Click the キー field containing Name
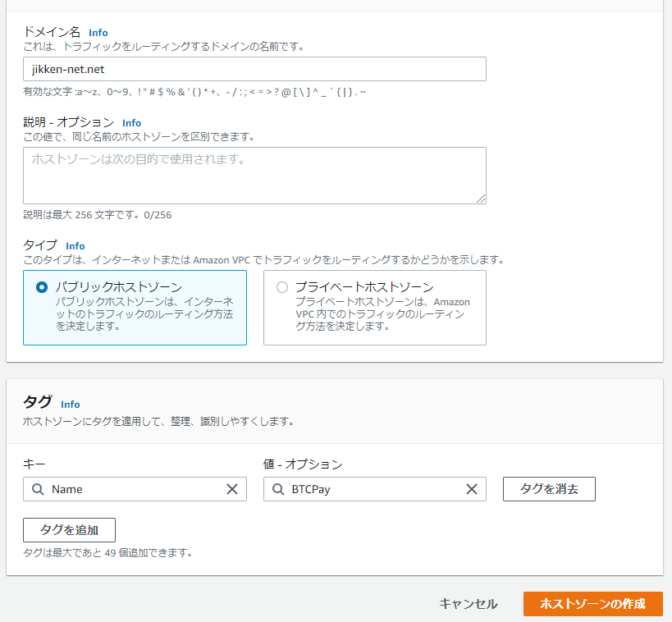The width and height of the screenshot is (672, 622). pyautogui.click(x=135, y=489)
